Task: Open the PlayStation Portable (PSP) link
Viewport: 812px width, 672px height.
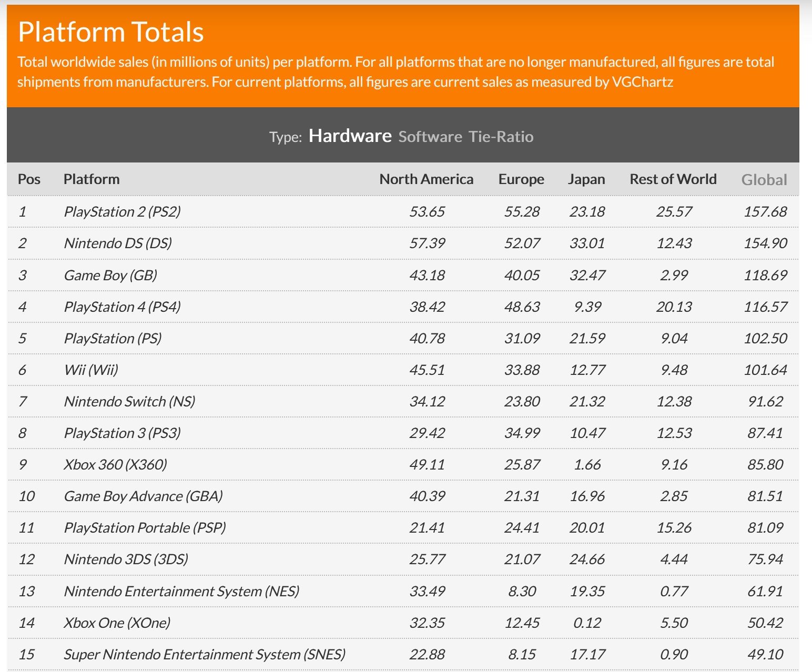Action: coord(145,527)
